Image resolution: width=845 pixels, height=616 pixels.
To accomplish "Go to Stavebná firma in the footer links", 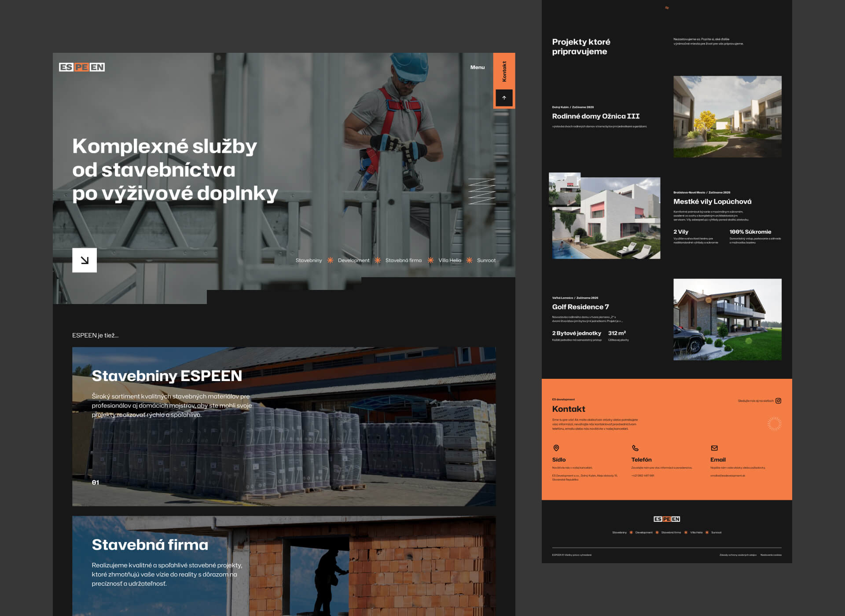I will coord(671,532).
